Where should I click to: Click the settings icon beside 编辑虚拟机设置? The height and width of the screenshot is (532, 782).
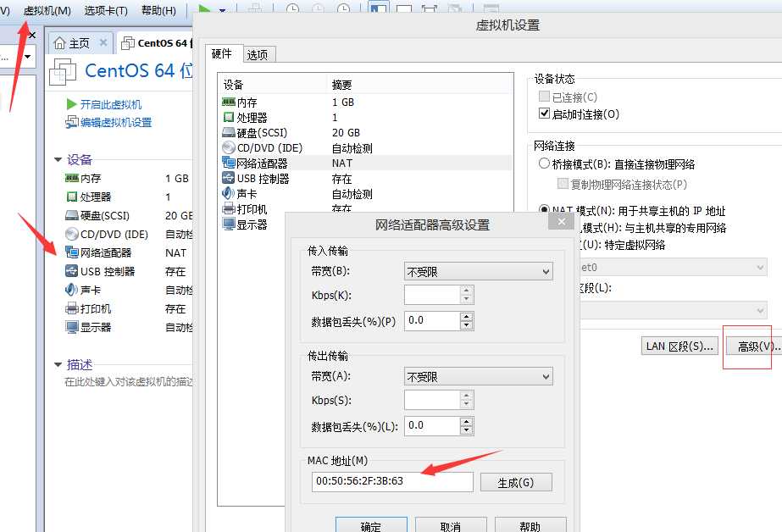coord(72,122)
